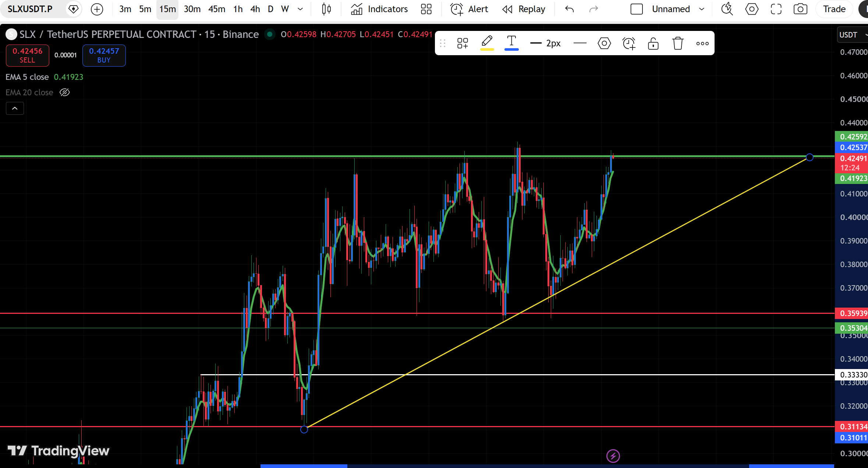Collapse the indicator legend arrow
This screenshot has width=868, height=468.
coord(15,109)
